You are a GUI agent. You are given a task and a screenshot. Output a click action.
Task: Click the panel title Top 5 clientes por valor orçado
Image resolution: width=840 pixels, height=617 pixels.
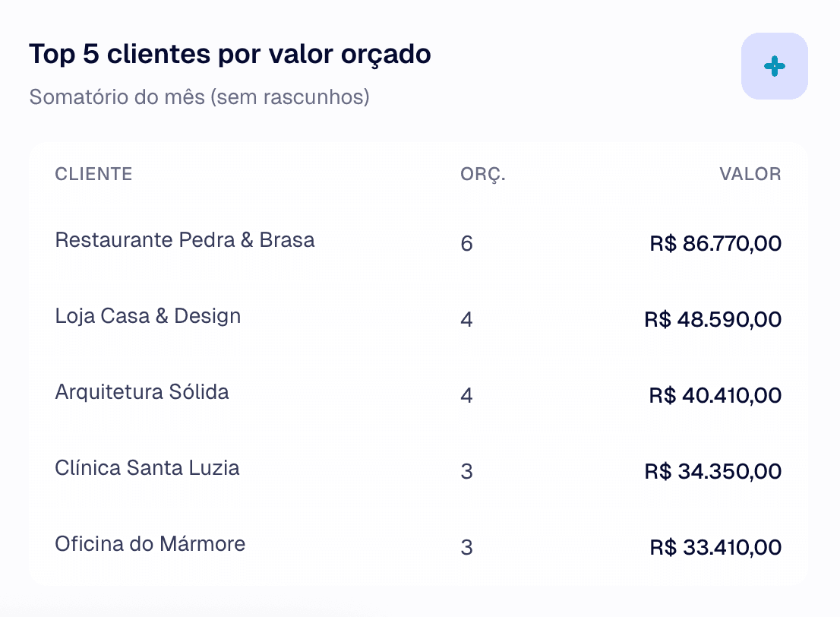point(229,54)
